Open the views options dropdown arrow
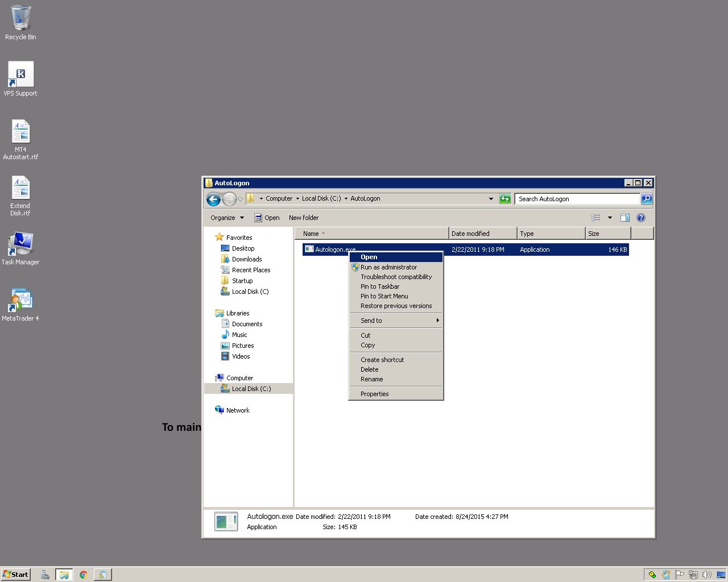728x582 pixels. pos(610,218)
